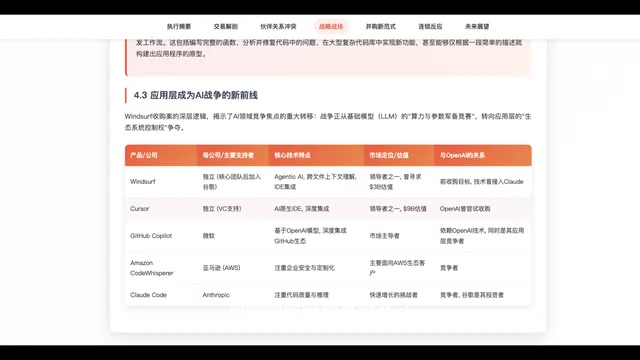This screenshot has width=640, height=360.
Task: Open the 并购新范式 tab
Action: pos(380,27)
